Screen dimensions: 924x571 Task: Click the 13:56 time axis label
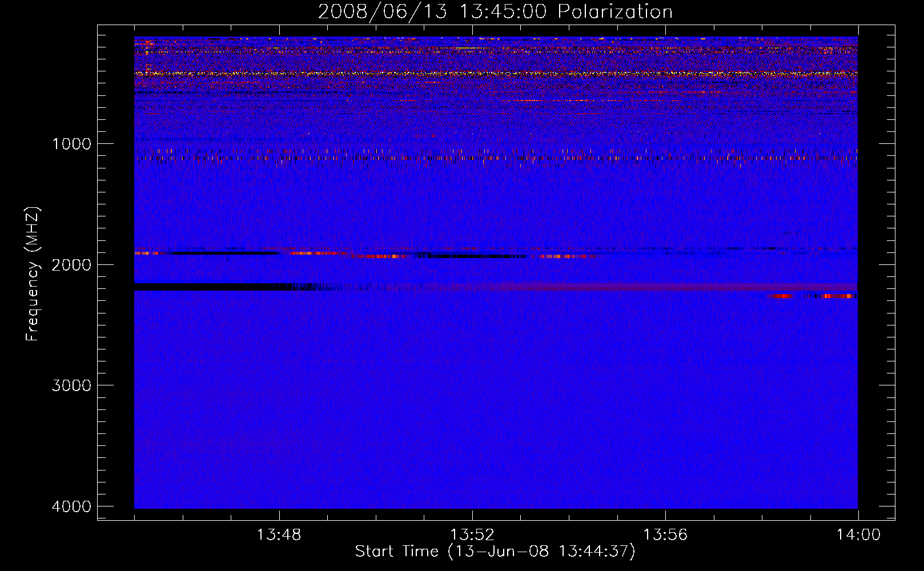pos(665,535)
